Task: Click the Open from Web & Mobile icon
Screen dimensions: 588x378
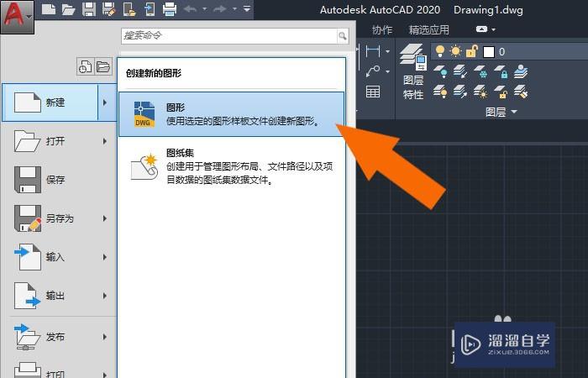Action: click(x=129, y=9)
